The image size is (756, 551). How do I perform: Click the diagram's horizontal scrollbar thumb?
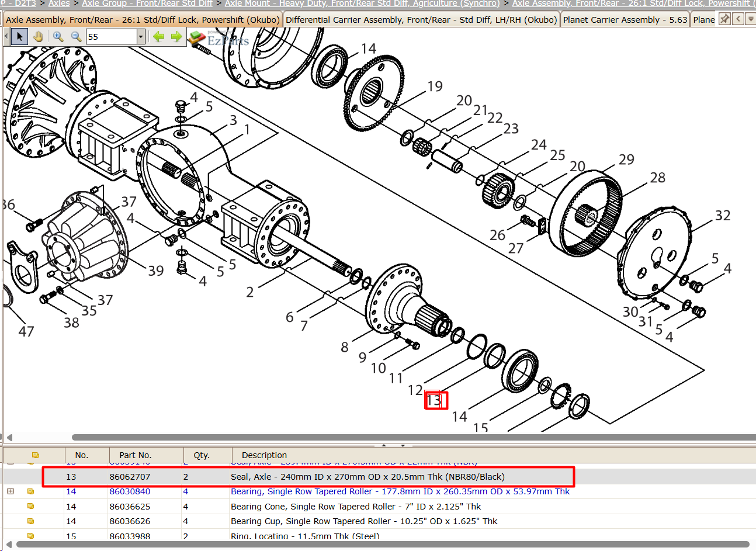414,437
